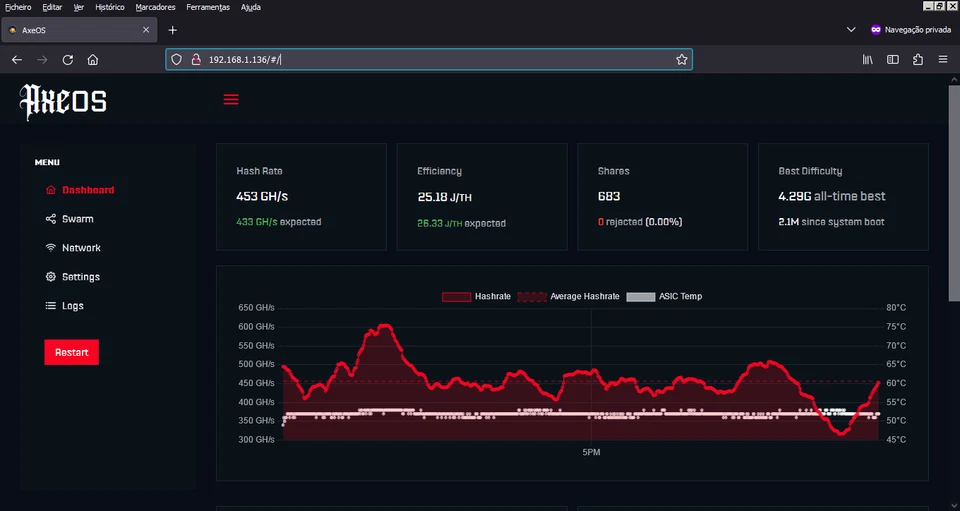Click the 433 GH/s expected text

(x=279, y=222)
